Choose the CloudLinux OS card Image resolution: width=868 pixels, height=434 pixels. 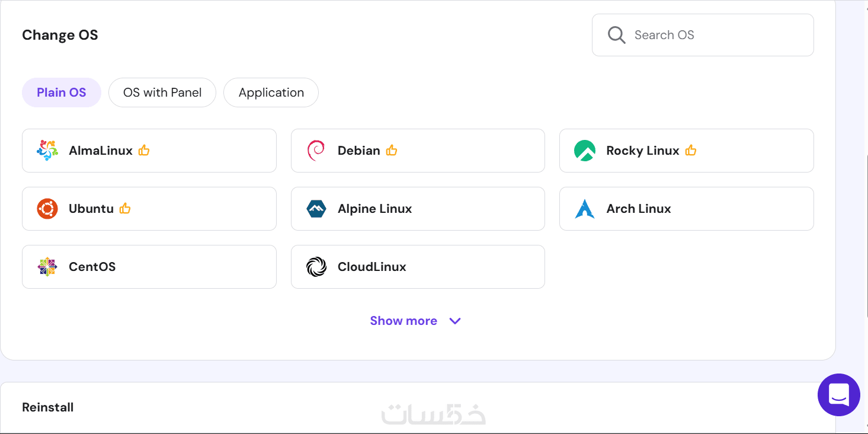[x=418, y=267]
